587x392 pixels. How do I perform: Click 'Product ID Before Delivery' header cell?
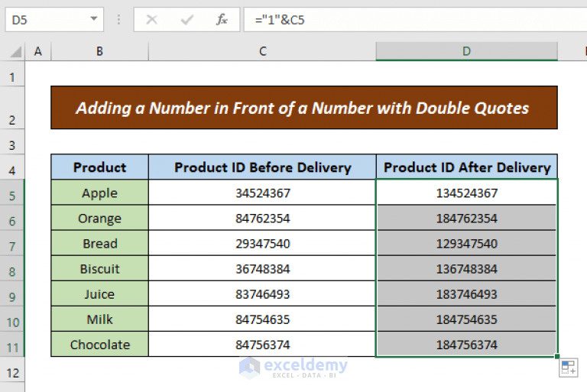click(x=262, y=167)
